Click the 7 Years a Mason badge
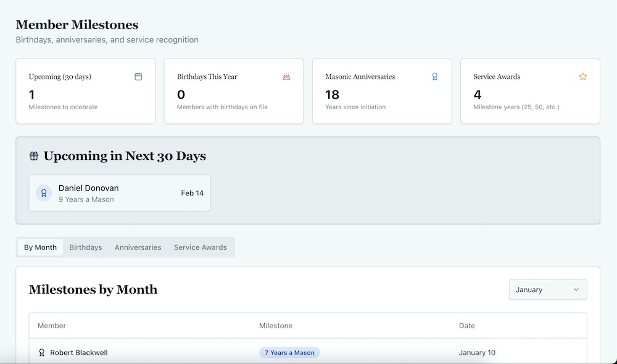617x364 pixels. (x=289, y=353)
